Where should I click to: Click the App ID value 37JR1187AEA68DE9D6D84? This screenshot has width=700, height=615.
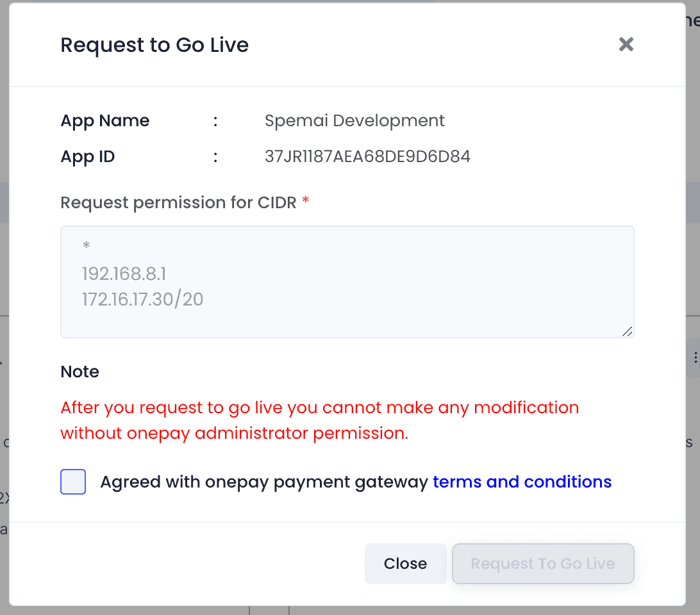pyautogui.click(x=367, y=156)
